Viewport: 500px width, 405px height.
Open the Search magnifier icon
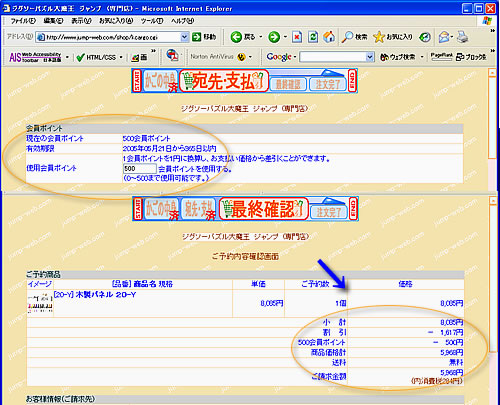[x=347, y=37]
